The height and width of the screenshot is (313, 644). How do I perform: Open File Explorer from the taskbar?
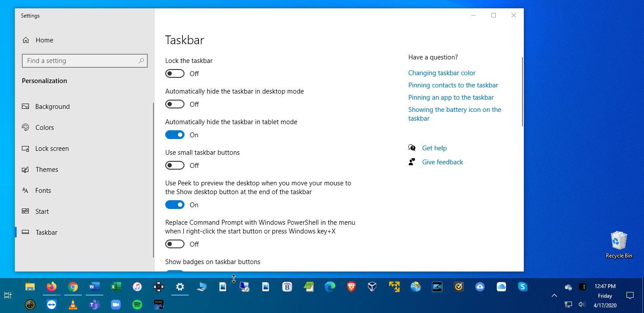(30, 287)
